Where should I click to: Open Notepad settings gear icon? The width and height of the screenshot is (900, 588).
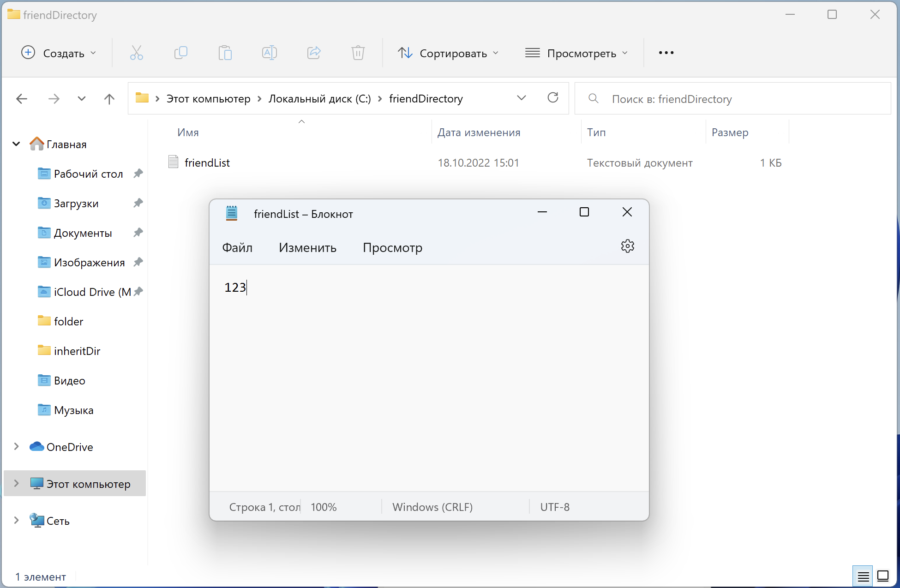click(627, 246)
